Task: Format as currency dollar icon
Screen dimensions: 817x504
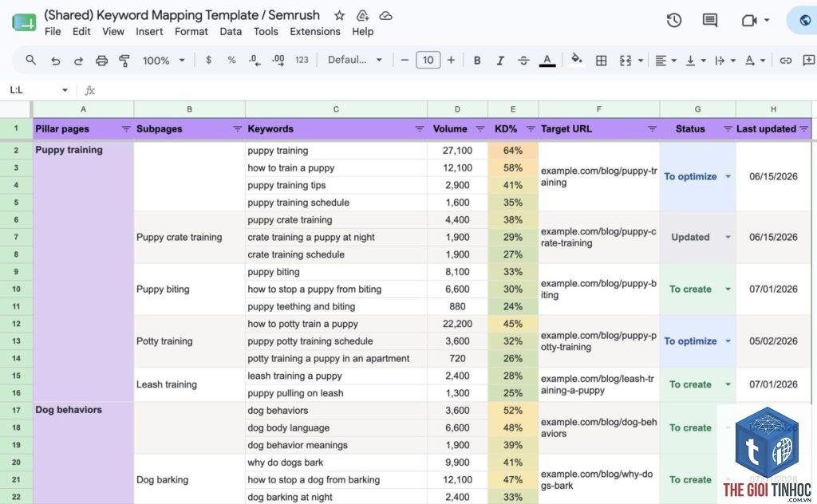Action: click(x=208, y=60)
